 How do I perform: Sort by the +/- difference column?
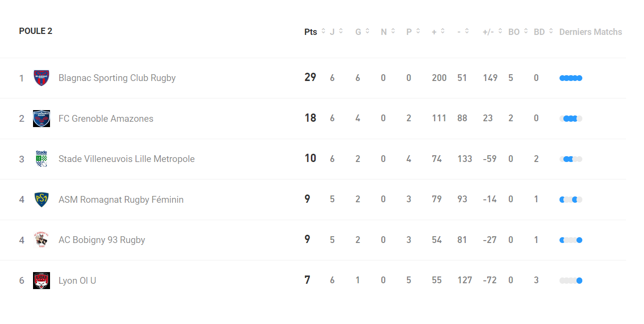492,32
